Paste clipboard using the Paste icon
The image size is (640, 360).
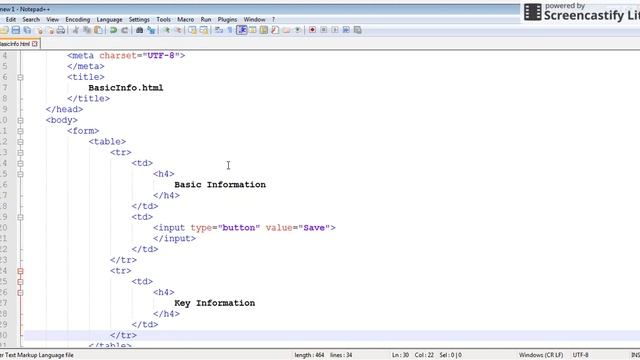point(98,30)
